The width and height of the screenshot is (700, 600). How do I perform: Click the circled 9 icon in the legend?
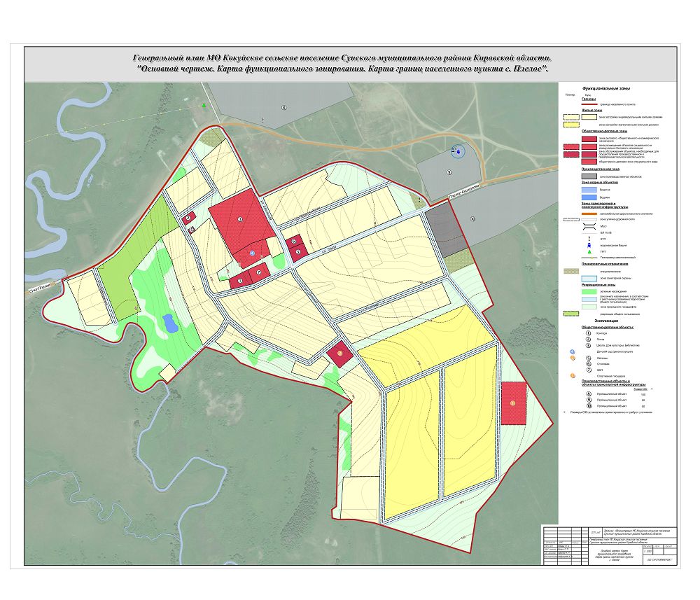coord(589,400)
